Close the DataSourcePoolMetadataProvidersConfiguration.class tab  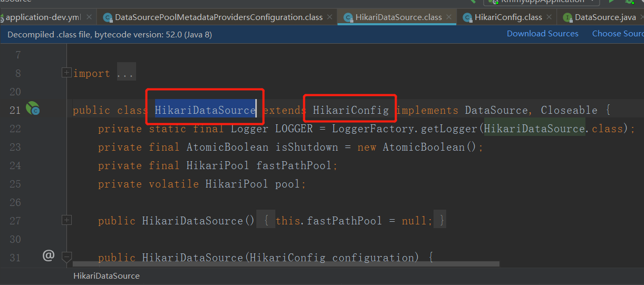tap(330, 17)
